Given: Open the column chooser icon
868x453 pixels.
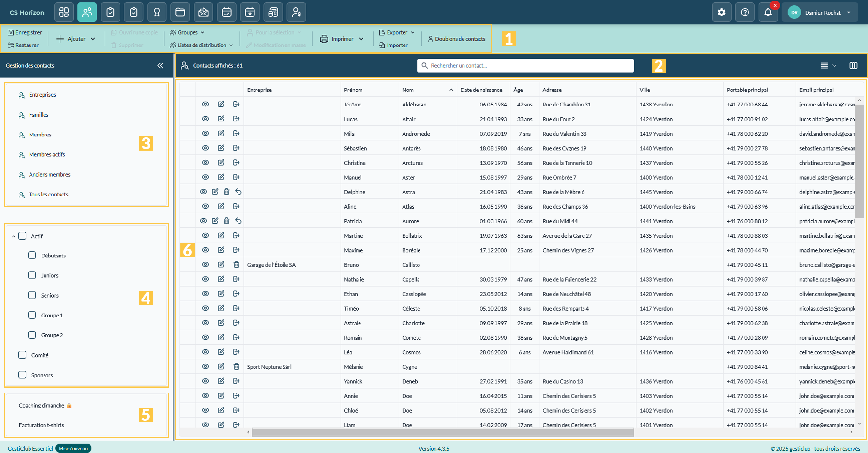Looking at the screenshot, I should tap(853, 65).
